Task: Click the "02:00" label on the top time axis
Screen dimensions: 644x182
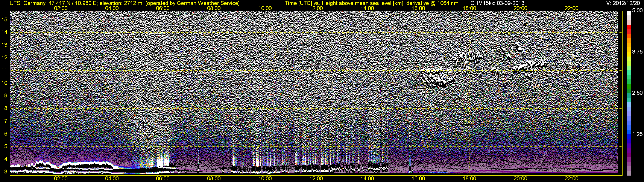Action: click(61, 8)
